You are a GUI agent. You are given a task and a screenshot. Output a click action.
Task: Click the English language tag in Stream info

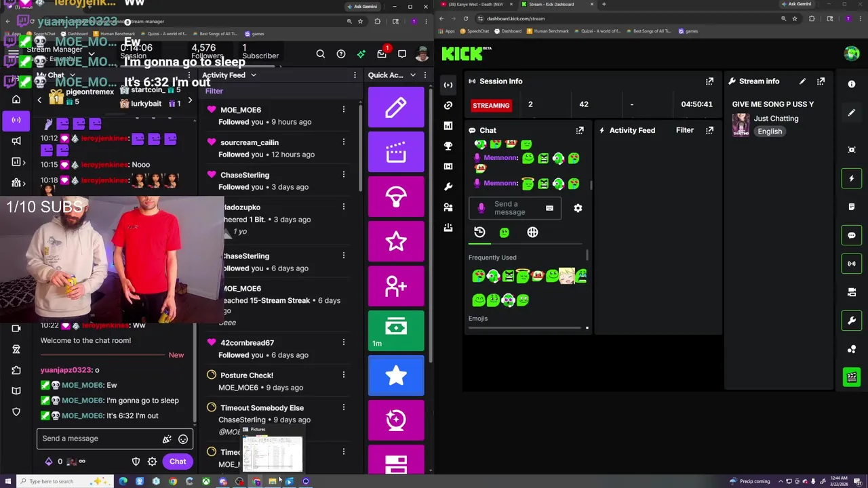pyautogui.click(x=770, y=131)
